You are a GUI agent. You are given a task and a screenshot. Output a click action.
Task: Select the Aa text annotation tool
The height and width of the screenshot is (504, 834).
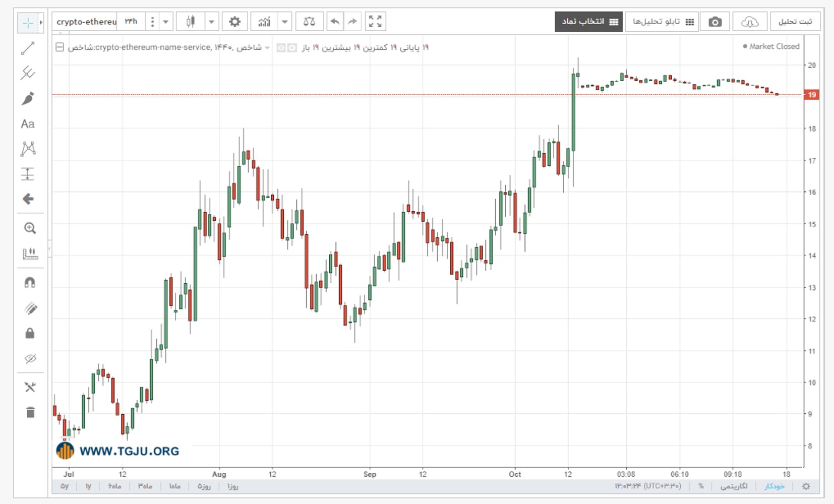click(28, 124)
